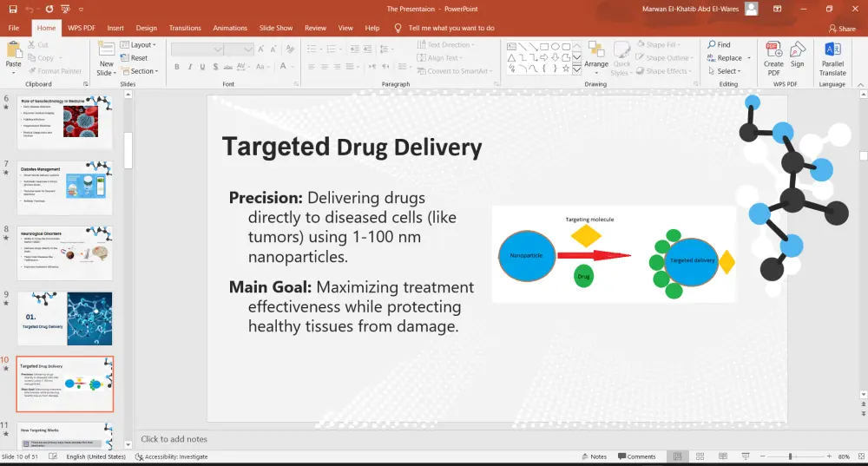Click Fit slide to window icon
Image resolution: width=868 pixels, height=466 pixels.
click(x=861, y=456)
